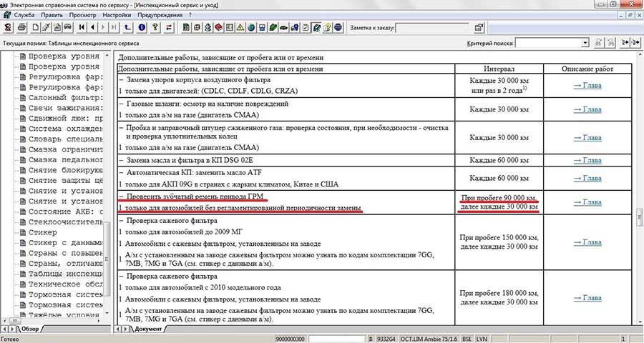Click the rightmost search navigation arrow icon

click(x=636, y=42)
